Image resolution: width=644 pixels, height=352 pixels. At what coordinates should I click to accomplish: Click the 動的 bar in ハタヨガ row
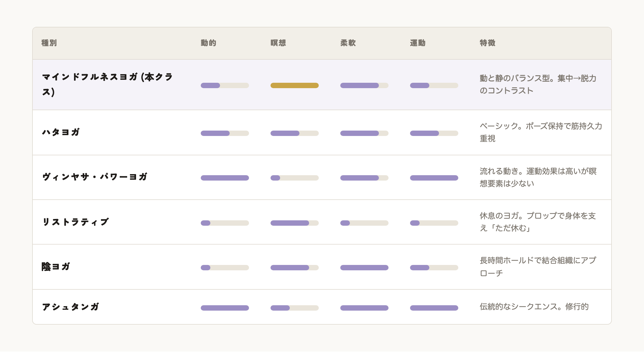pyautogui.click(x=225, y=133)
